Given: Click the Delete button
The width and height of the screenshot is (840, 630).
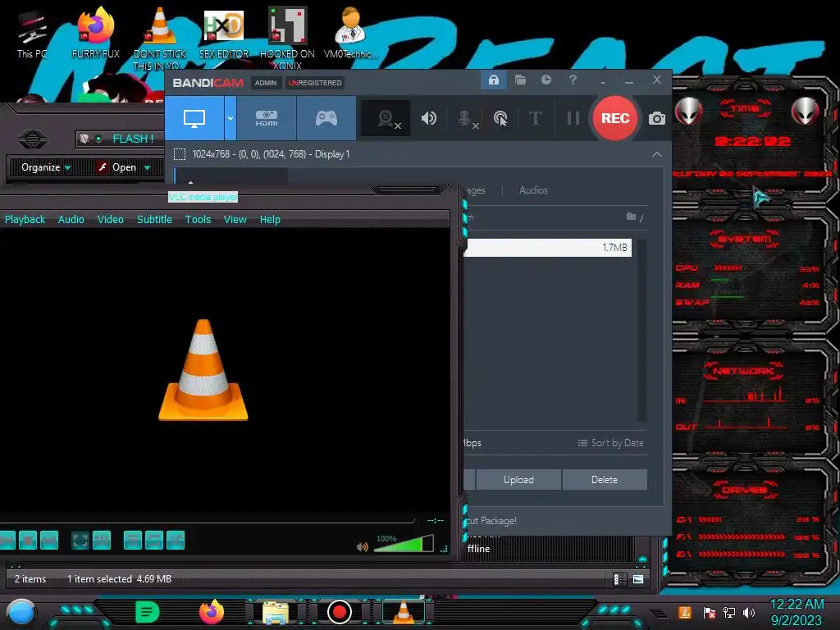Looking at the screenshot, I should coord(605,479).
